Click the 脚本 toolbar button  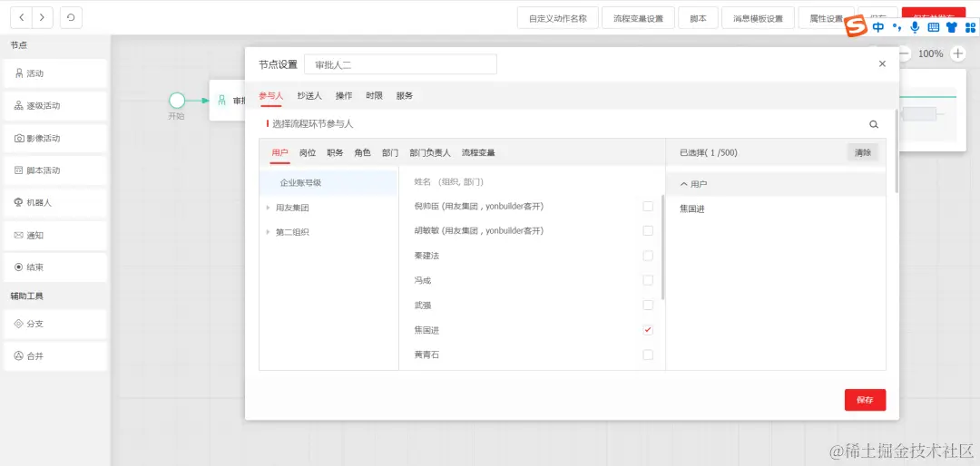(698, 18)
